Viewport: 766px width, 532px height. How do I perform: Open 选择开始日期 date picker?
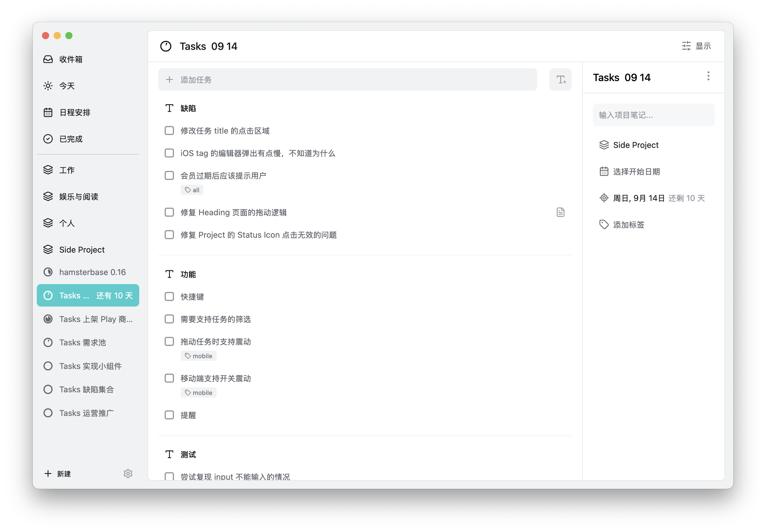point(636,172)
